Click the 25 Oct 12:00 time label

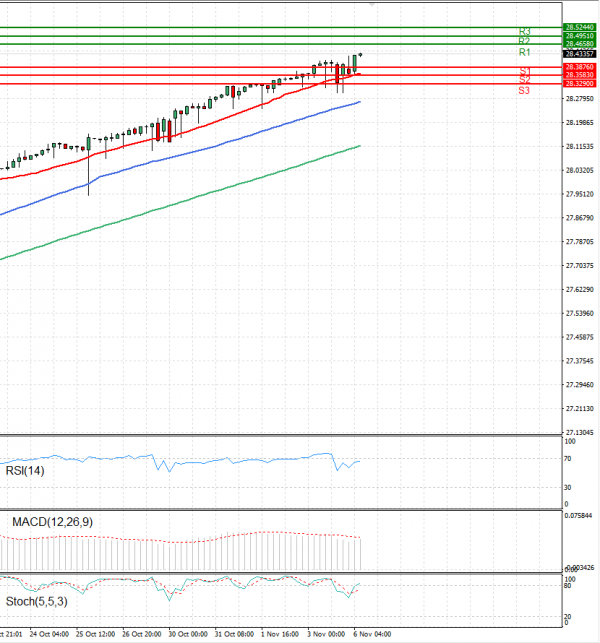95,634
